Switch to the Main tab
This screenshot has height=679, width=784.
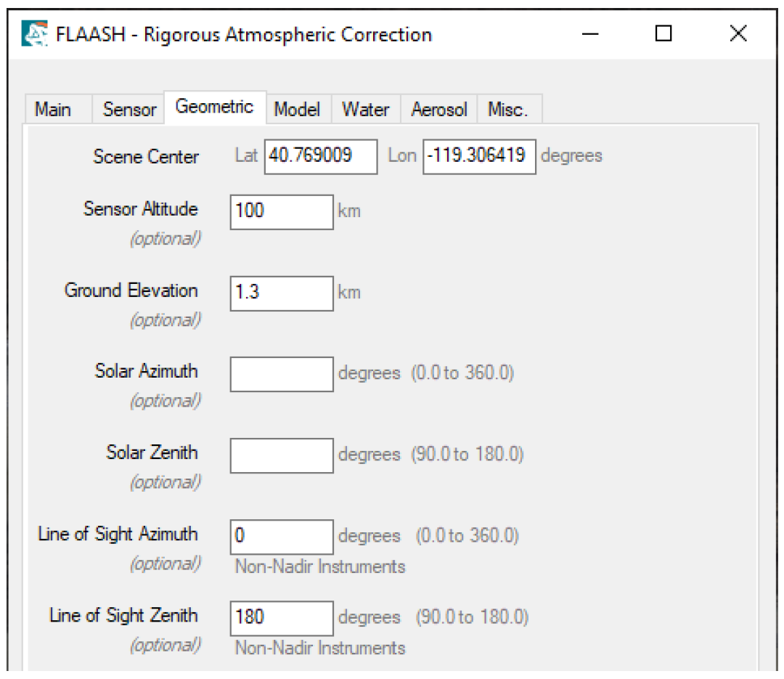point(54,110)
